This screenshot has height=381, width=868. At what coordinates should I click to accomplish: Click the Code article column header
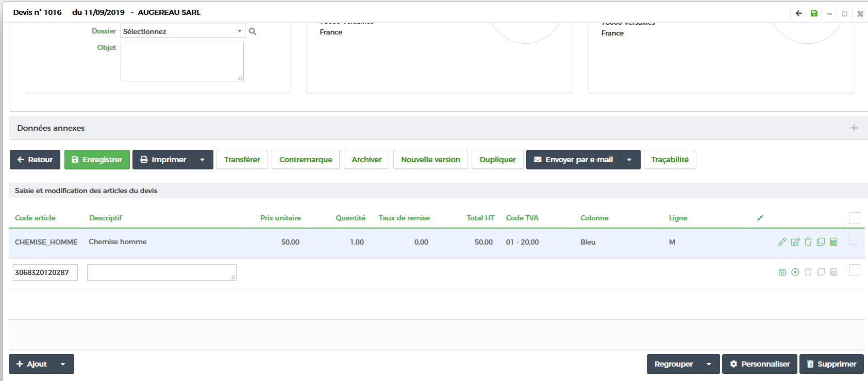[35, 218]
